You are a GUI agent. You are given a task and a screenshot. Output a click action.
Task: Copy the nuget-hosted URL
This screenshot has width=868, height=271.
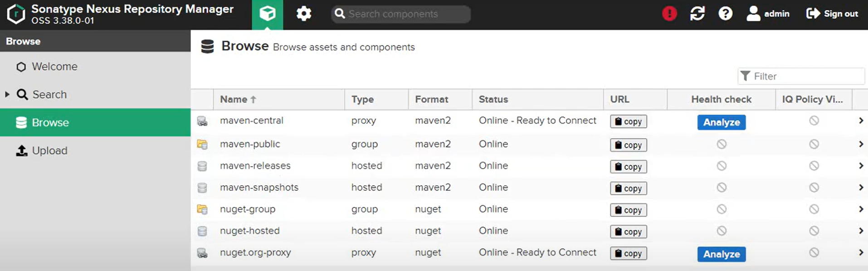pos(629,232)
